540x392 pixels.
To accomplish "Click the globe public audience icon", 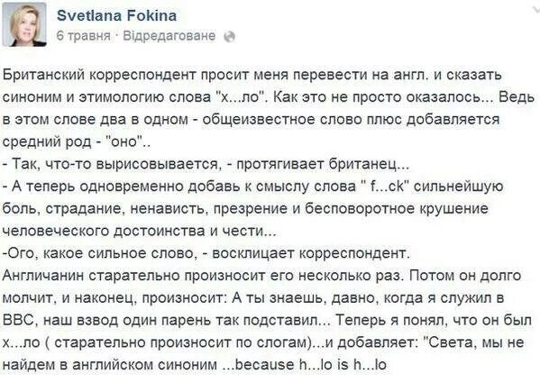I will (x=229, y=37).
